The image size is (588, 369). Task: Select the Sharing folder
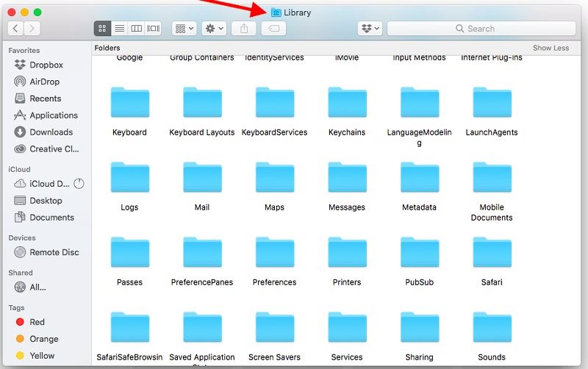tap(419, 327)
